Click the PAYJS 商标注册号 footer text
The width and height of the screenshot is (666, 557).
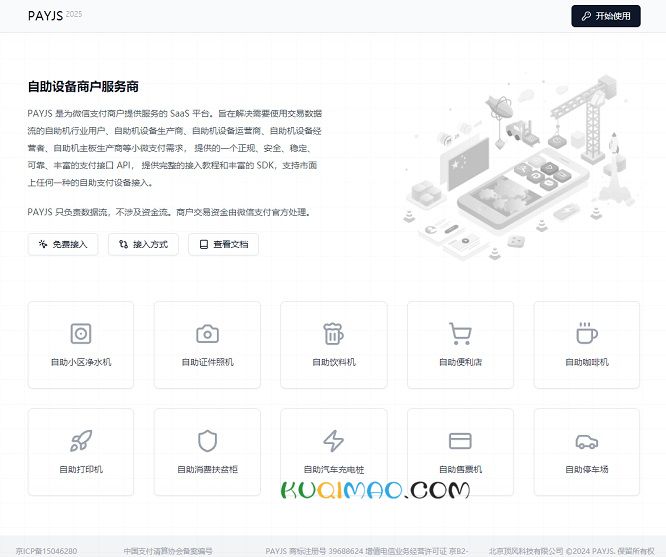[x=367, y=551]
